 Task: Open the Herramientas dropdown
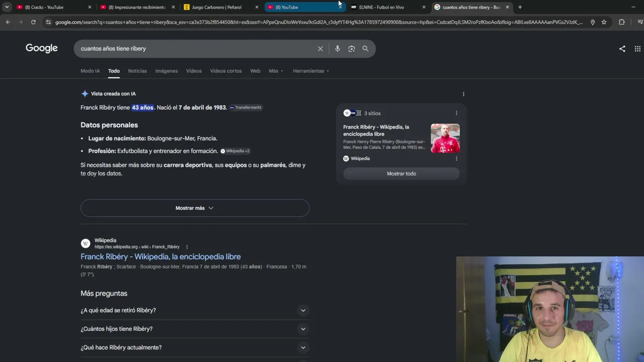coord(311,71)
